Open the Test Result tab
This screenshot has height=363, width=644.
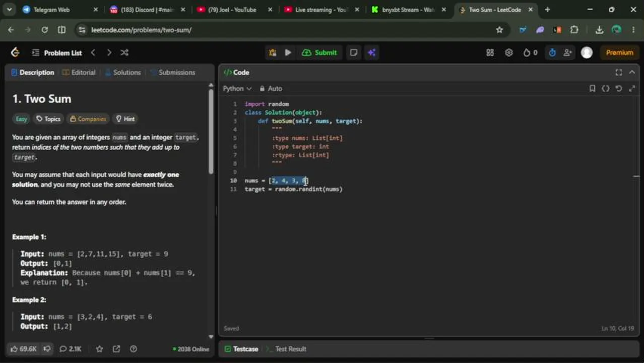pos(286,349)
